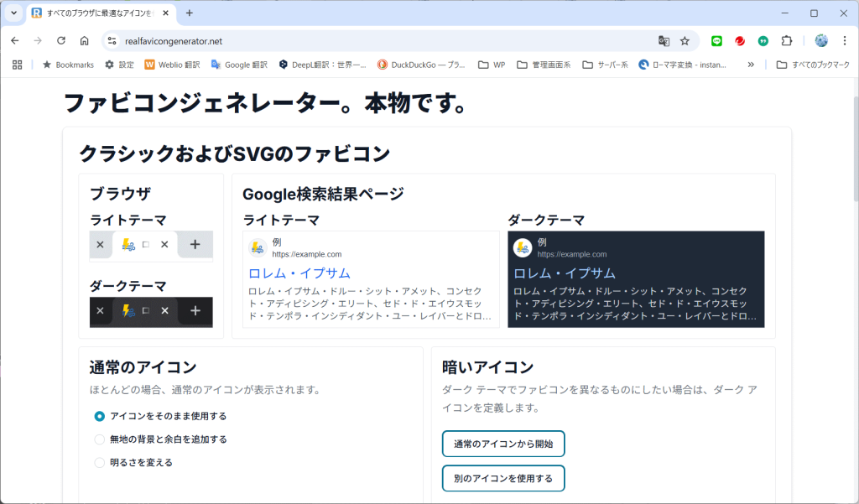Click favicon in light Google result preview
Viewport: 859px width, 504px height.
tap(258, 247)
